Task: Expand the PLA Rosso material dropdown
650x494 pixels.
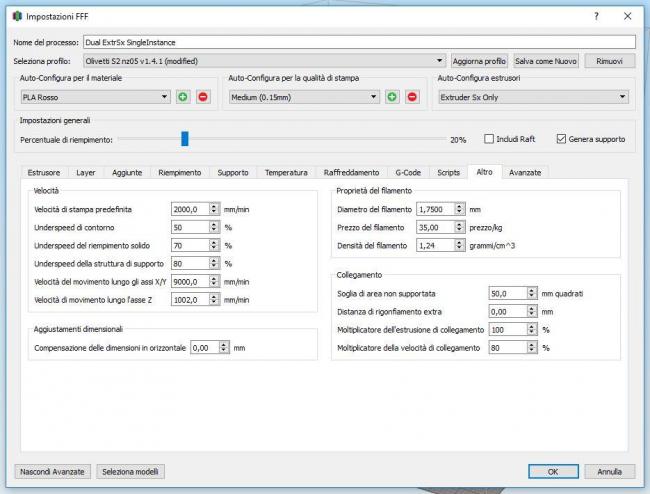Action: tap(164, 97)
